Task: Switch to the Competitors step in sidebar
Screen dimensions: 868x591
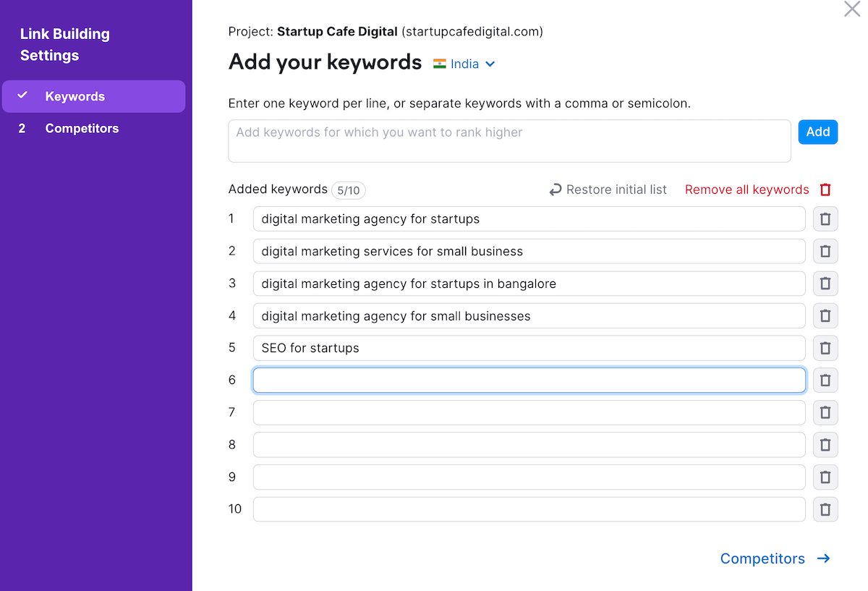Action: click(x=82, y=129)
